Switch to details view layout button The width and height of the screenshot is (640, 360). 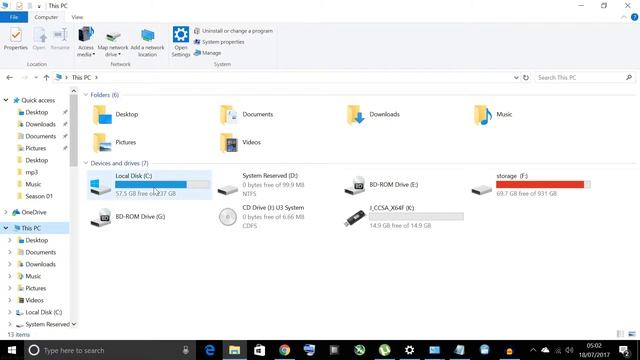pos(620,334)
